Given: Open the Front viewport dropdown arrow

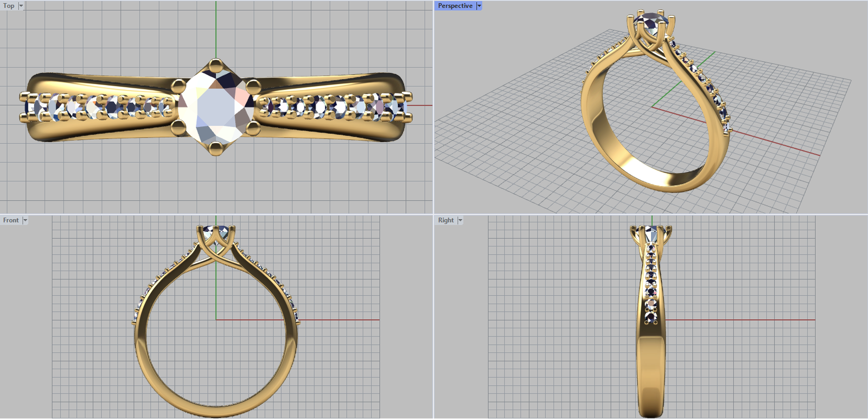Looking at the screenshot, I should [x=25, y=220].
